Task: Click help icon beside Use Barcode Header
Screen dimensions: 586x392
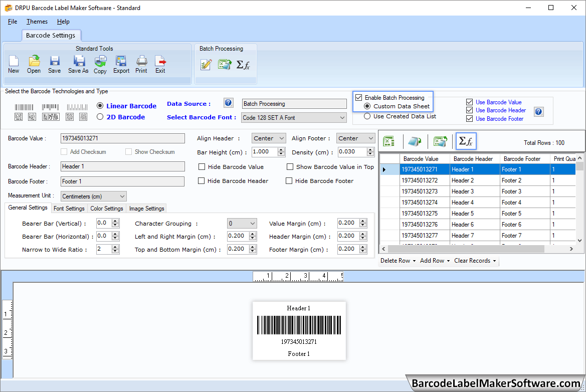Action: [x=538, y=111]
